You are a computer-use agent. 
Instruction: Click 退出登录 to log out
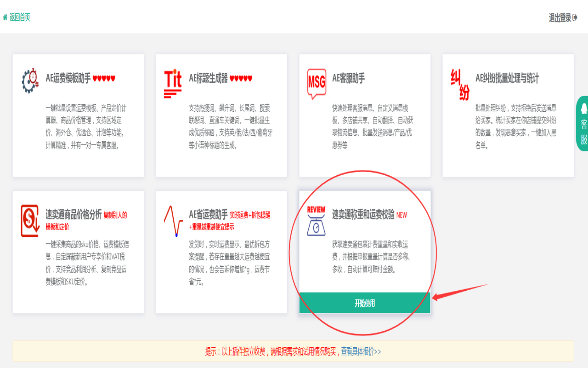point(560,17)
